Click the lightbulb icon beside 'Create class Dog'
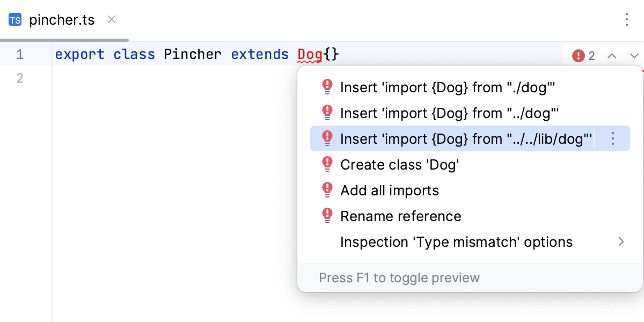The image size is (644, 322). pyautogui.click(x=327, y=164)
